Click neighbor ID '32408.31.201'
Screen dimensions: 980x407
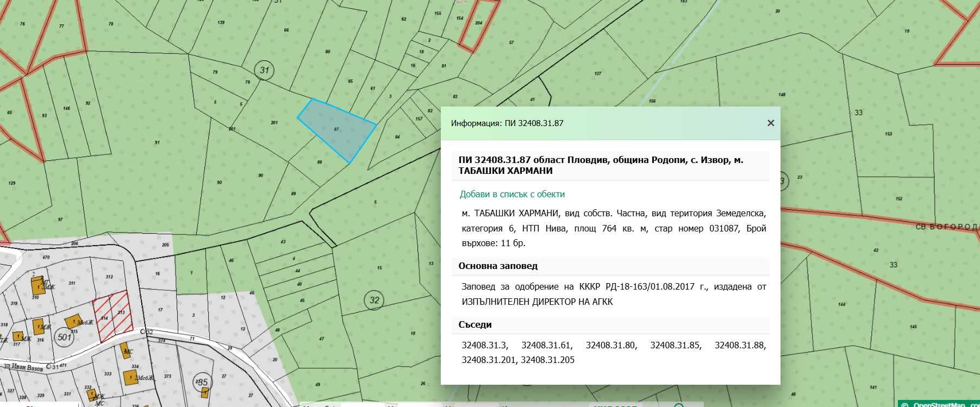489,360
